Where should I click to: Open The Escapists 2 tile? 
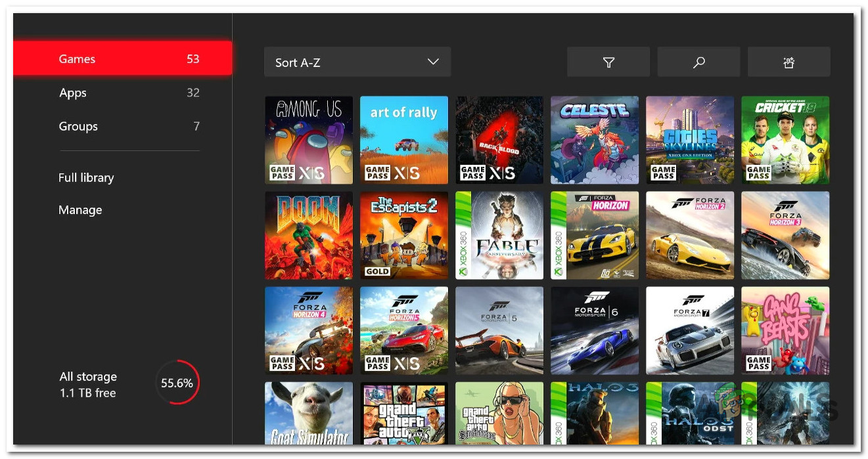click(404, 235)
